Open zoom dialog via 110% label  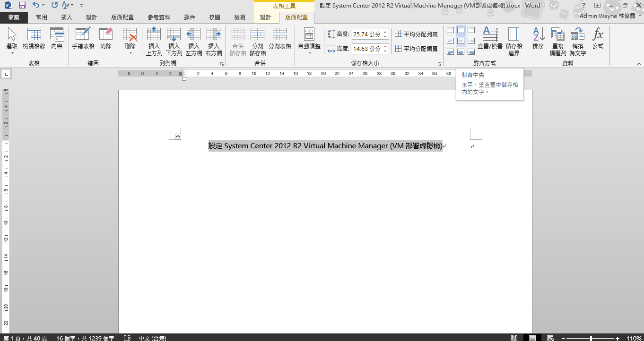tap(634, 338)
